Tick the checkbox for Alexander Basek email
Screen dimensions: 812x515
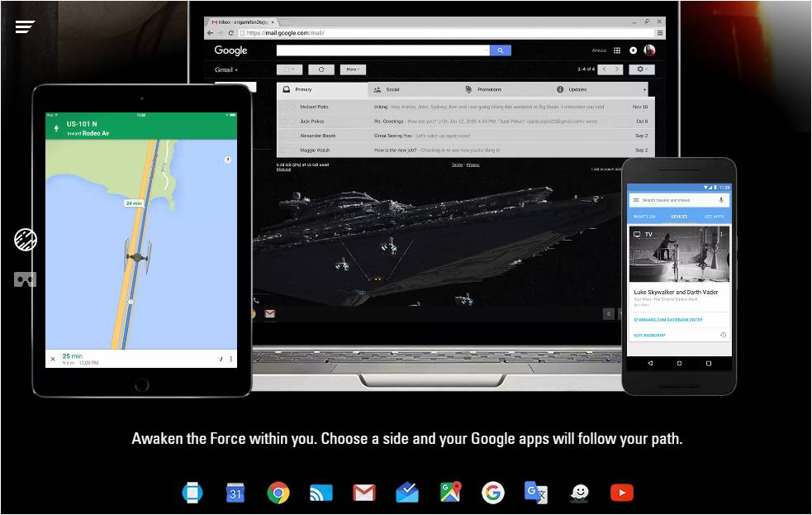pos(283,136)
